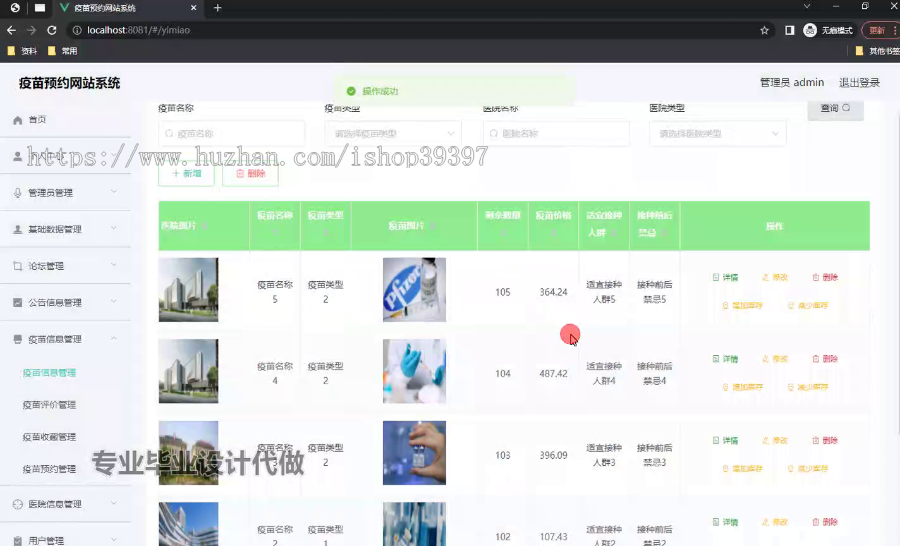900x546 pixels.
Task: Click the 增加库存 icon for row 疫苗名称4
Action: tap(726, 387)
